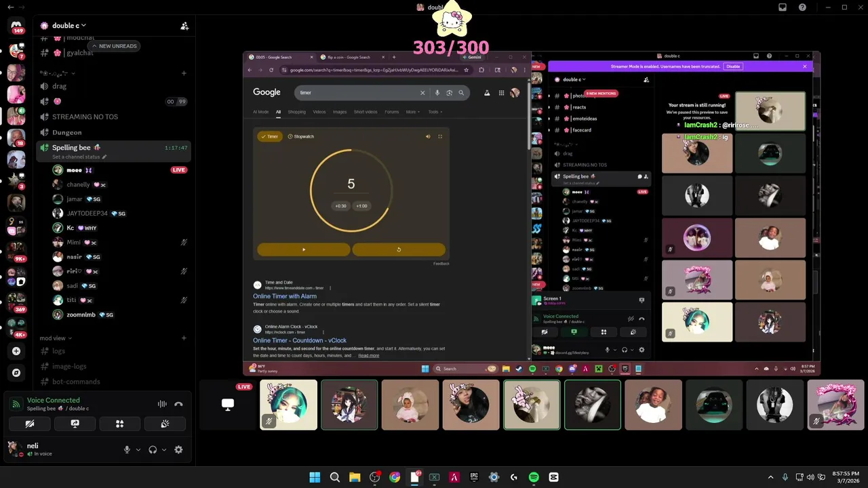Open noise suppression waveform settings
The image size is (868, 488).
(x=162, y=404)
